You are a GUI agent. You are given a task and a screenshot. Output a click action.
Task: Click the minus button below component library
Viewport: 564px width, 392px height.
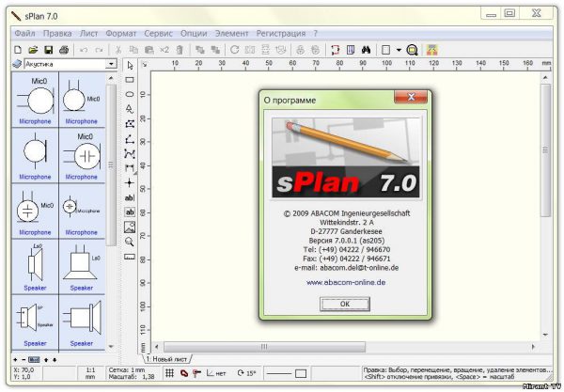pyautogui.click(x=23, y=360)
